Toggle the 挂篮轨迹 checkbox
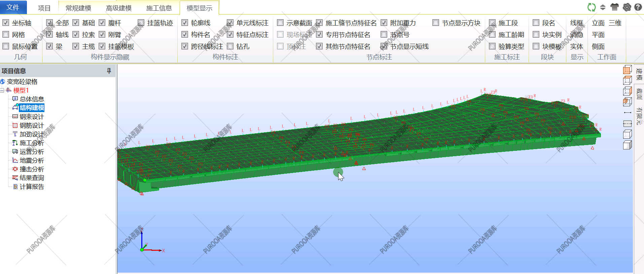This screenshot has height=274, width=644. pos(141,23)
